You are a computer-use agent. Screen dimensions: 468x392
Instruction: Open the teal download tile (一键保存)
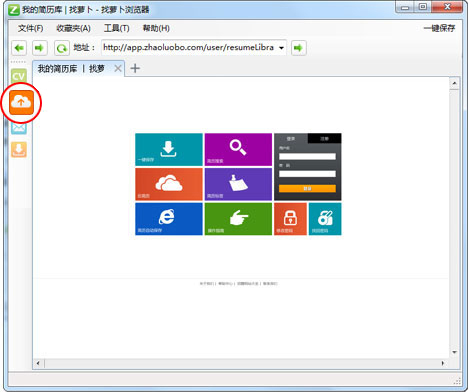[169, 149]
